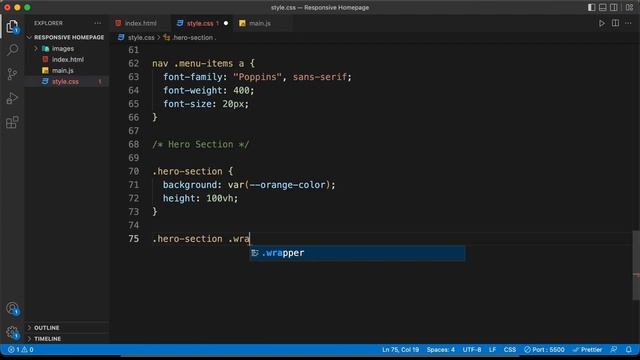Change Spaces: 4 indentation setting
640x360 pixels.
441,350
